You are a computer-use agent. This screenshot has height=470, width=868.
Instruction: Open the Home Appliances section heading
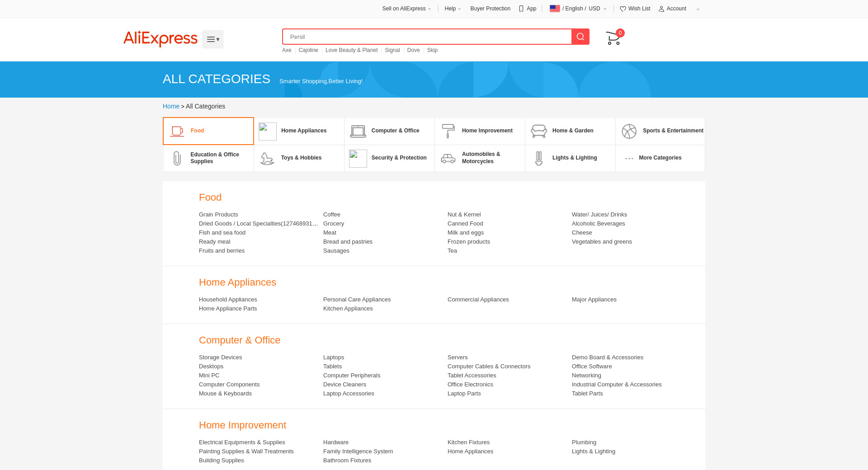point(237,282)
